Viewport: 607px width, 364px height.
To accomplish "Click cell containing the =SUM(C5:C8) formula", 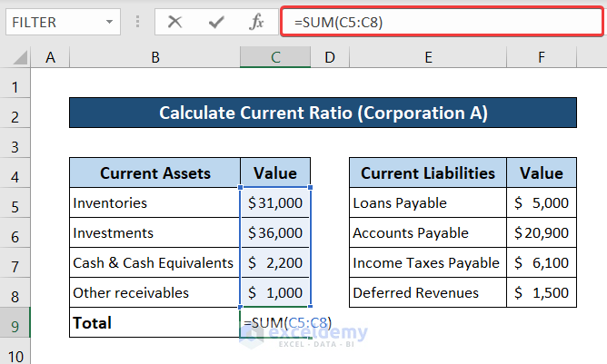I will coord(275,322).
